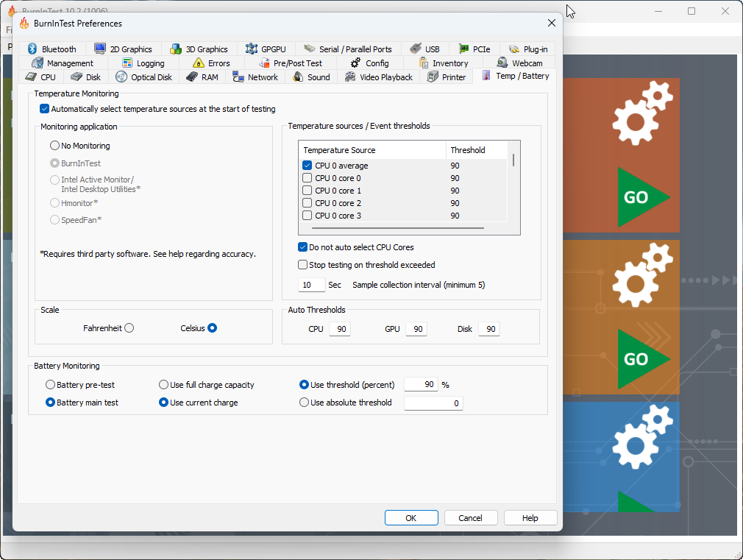Check CPU 0 core 1 temperature source
The height and width of the screenshot is (560, 743).
[x=307, y=190]
